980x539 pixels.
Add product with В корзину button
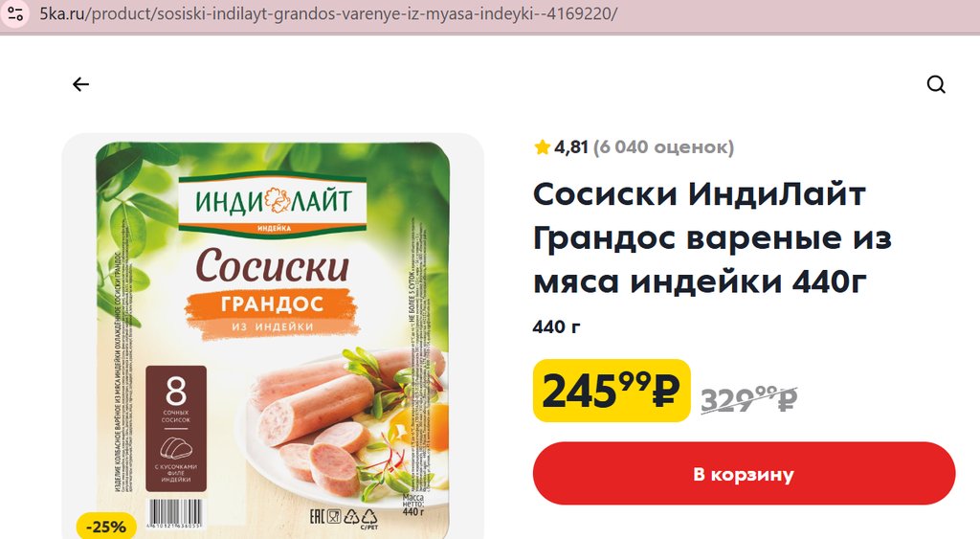(744, 474)
